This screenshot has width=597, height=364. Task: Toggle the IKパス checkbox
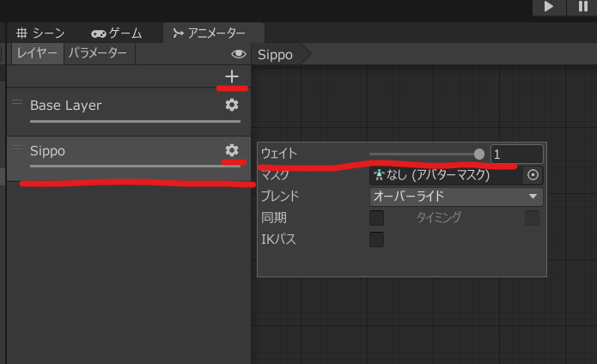[x=376, y=240]
